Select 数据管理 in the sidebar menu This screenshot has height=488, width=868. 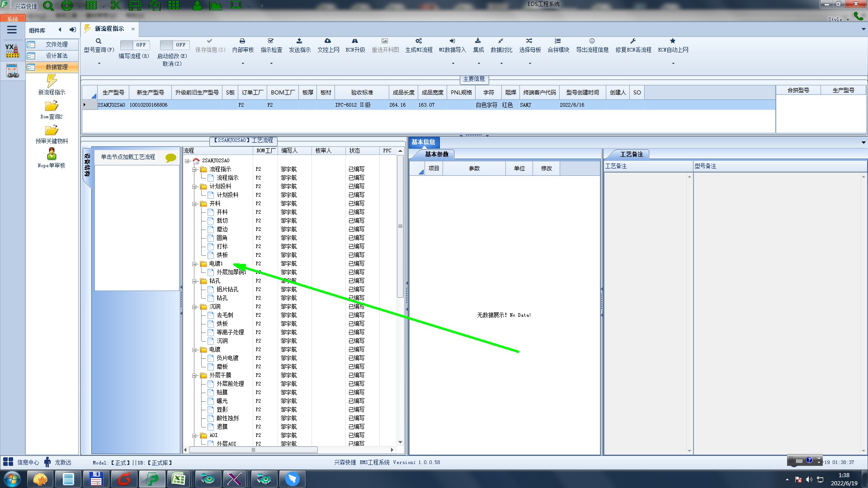click(57, 67)
